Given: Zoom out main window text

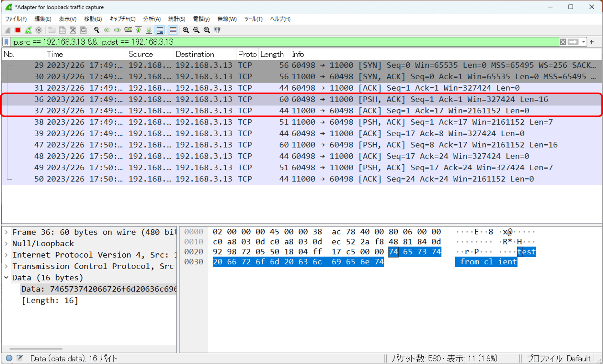Looking at the screenshot, I should click(x=196, y=30).
